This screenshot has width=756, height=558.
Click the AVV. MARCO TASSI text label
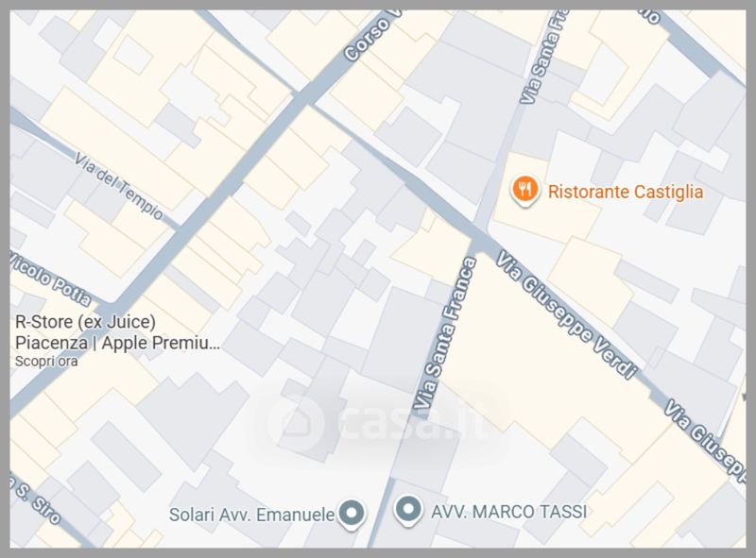[x=509, y=512]
